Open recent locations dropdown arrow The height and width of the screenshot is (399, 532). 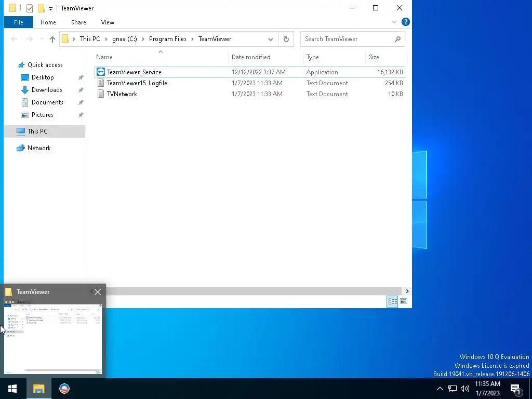coord(42,39)
